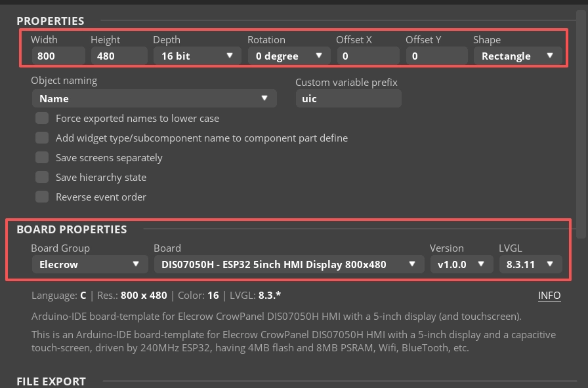Click the Width input field showing 800

[x=58, y=56]
